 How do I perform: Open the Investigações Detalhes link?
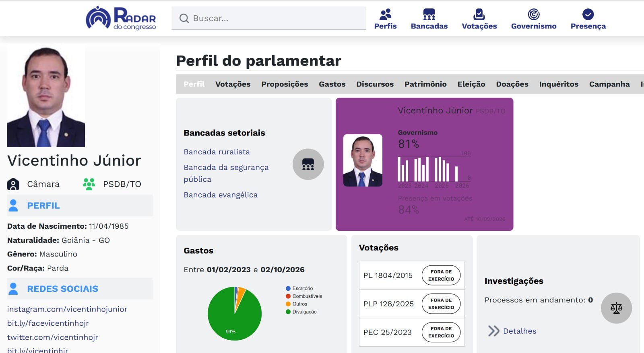click(520, 331)
